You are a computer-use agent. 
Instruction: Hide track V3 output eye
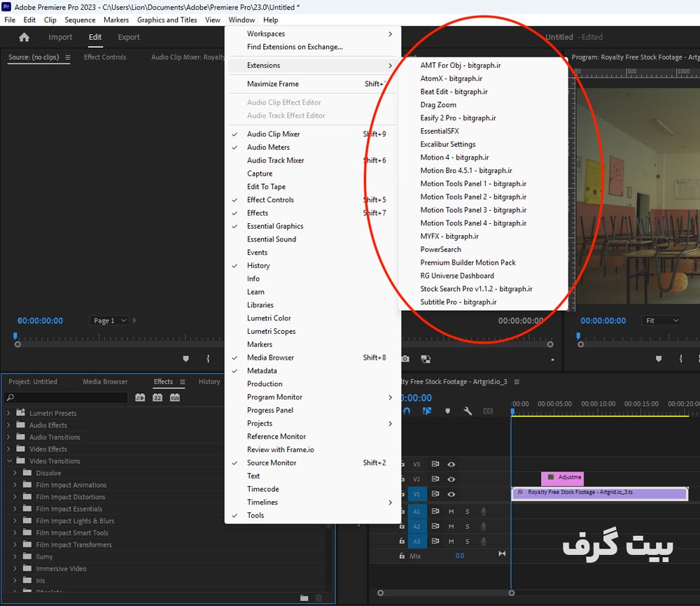click(x=451, y=464)
